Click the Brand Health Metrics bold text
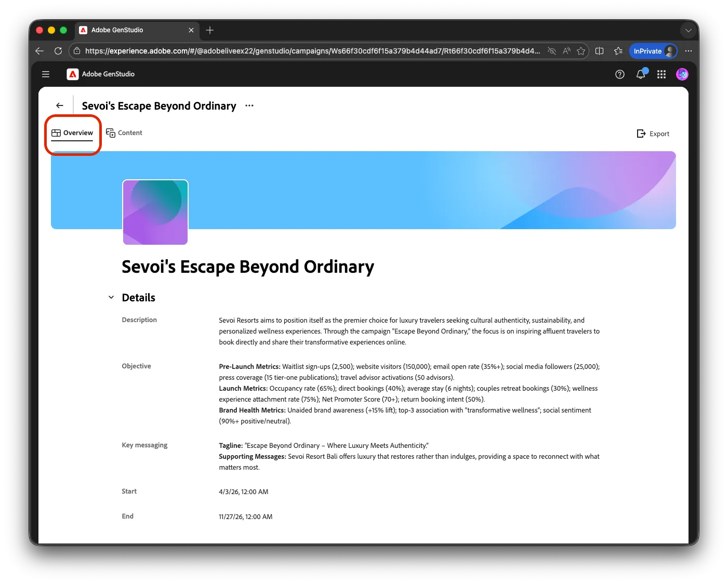728x584 pixels. pyautogui.click(x=252, y=410)
